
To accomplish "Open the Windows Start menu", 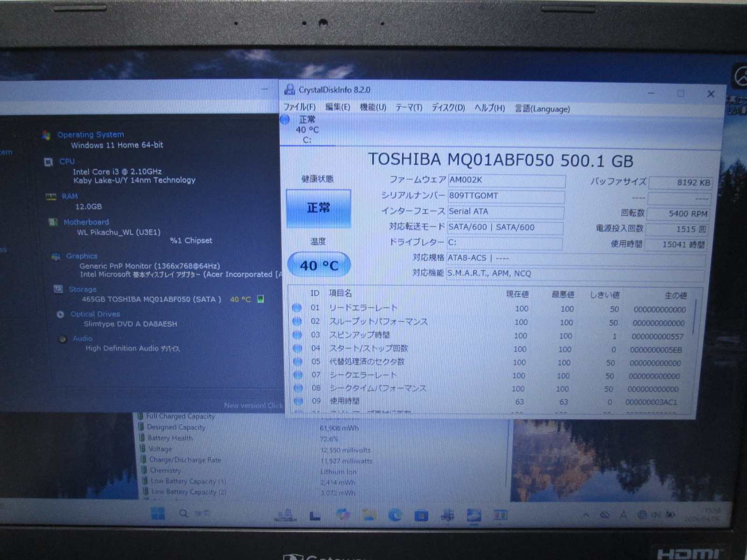I will [158, 514].
